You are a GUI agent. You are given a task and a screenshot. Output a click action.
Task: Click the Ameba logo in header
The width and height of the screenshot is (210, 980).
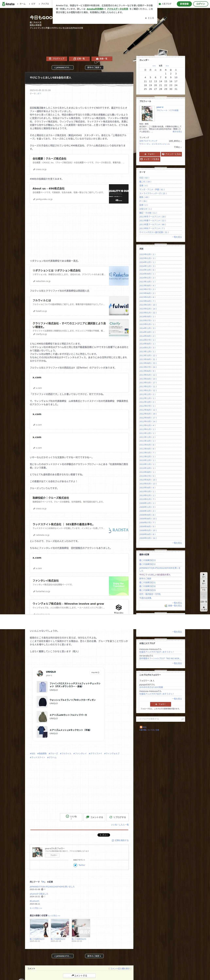point(8,4)
